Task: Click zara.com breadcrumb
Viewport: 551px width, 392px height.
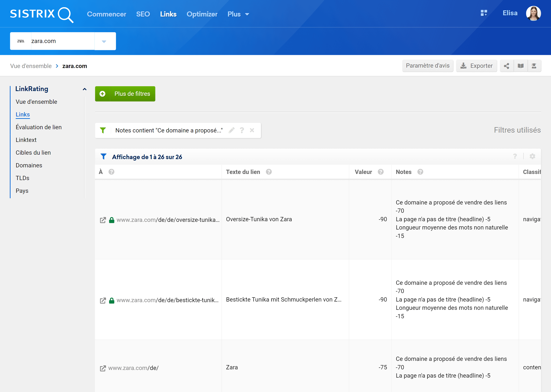Action: tap(75, 66)
